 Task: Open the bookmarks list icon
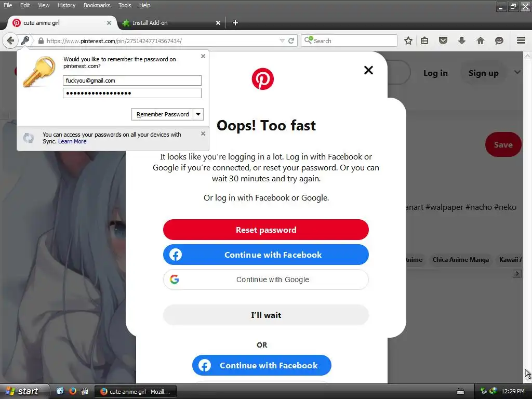[x=424, y=41]
